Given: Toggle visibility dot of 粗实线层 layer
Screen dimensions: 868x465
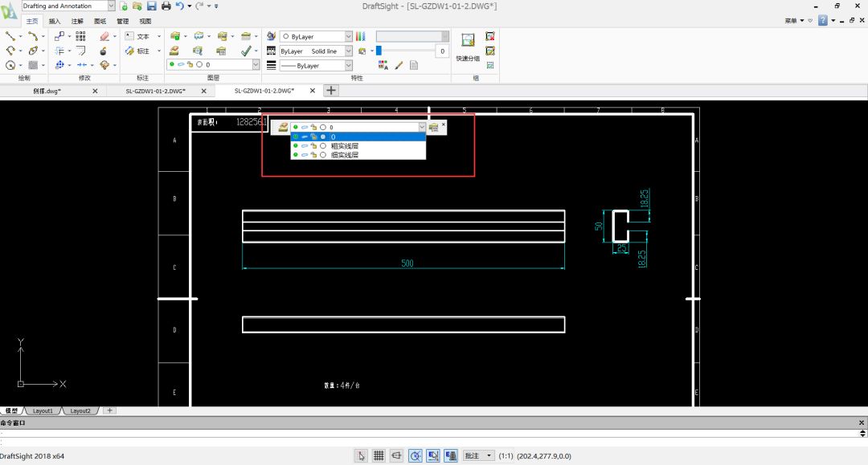Looking at the screenshot, I should coord(296,146).
